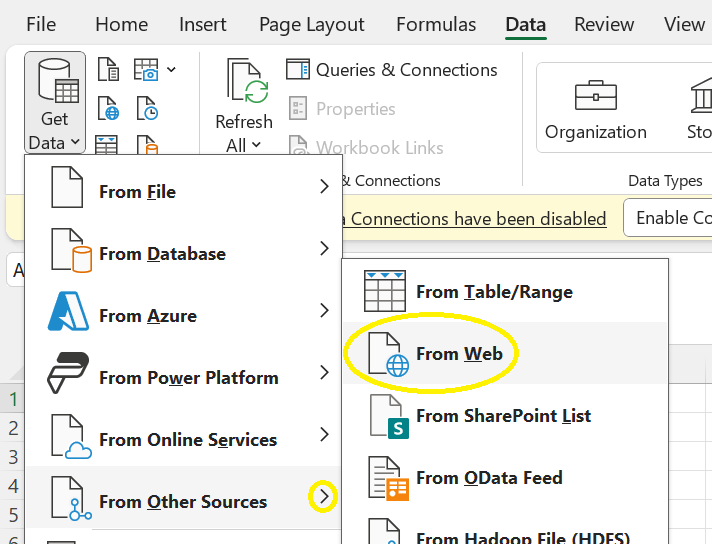Expand the From Online Services submenu
Viewport: 712px width, 544px height.
click(183, 435)
